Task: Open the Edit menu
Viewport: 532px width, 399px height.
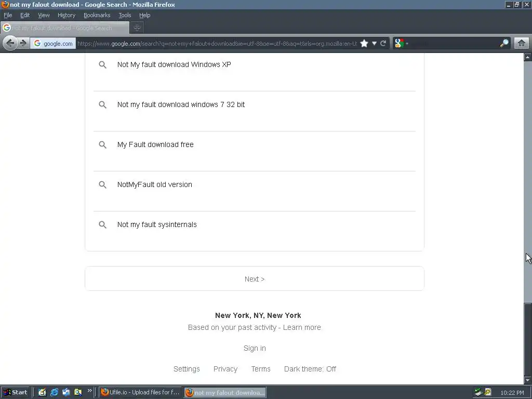Action: pos(25,15)
